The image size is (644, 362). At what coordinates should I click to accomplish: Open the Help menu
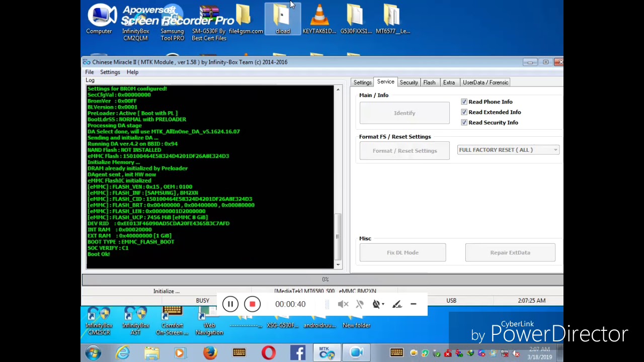coord(132,72)
